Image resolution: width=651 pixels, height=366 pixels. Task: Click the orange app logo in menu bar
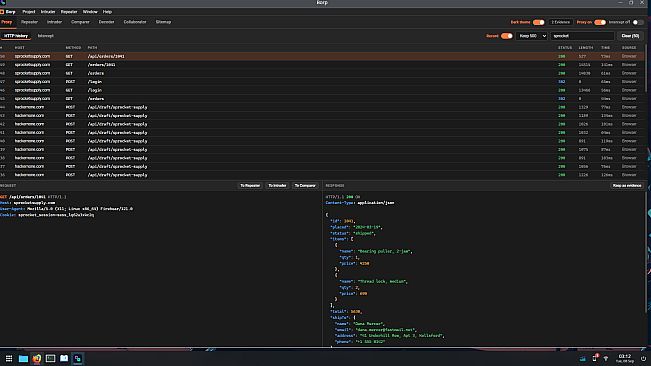tap(2, 12)
